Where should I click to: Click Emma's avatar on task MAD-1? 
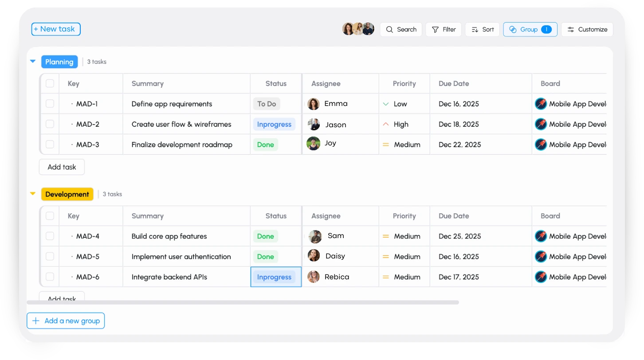[x=314, y=103]
